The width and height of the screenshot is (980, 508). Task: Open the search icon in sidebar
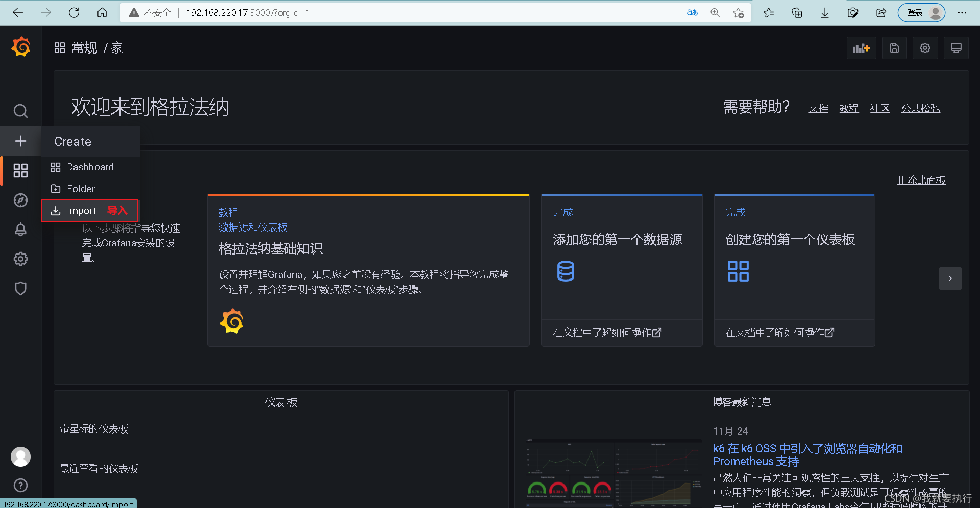[20, 111]
